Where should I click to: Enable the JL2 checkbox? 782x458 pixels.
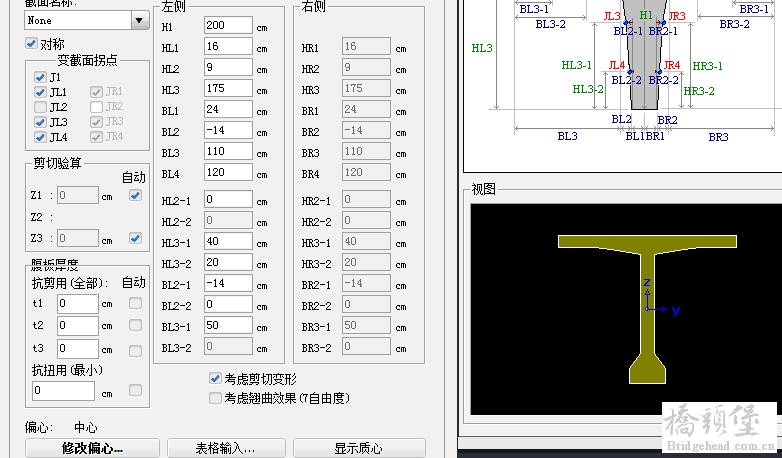pyautogui.click(x=40, y=107)
